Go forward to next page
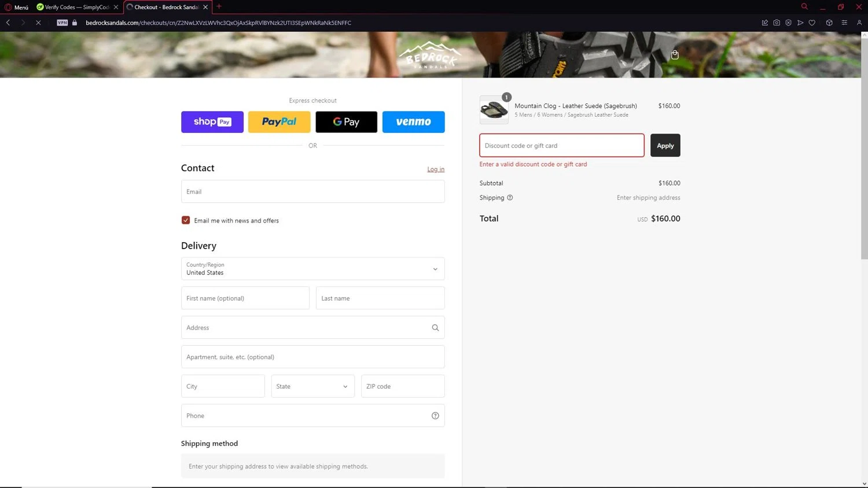 coord(23,23)
